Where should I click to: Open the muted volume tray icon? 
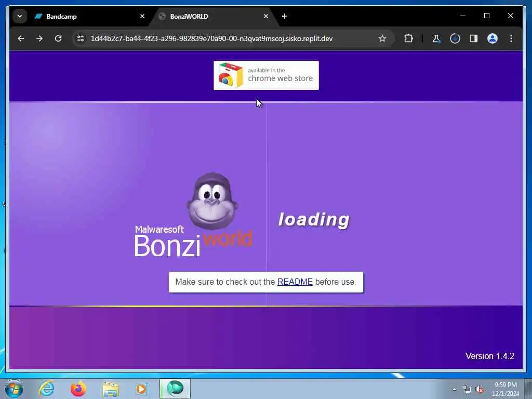point(480,390)
